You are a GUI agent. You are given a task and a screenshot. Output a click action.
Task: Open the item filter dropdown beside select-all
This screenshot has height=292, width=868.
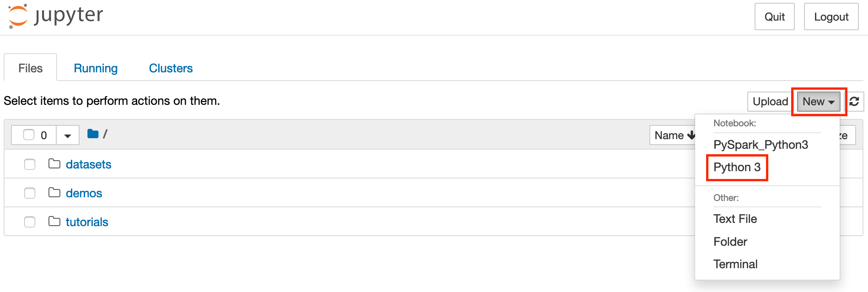click(x=67, y=135)
